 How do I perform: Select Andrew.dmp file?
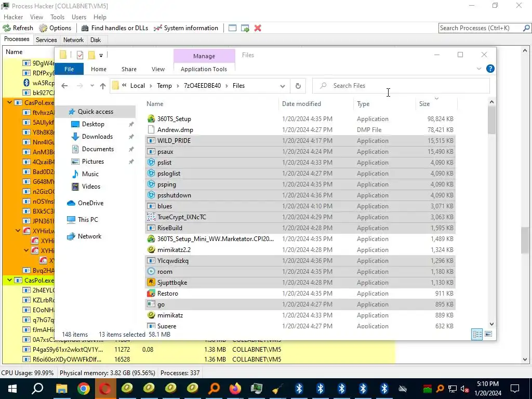pos(300,129)
